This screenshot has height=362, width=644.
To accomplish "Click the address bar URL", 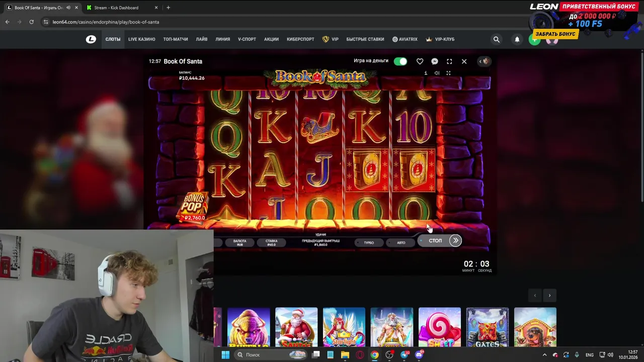I will click(106, 22).
